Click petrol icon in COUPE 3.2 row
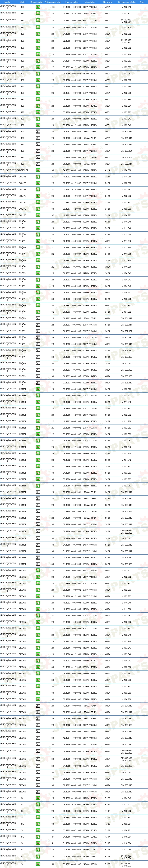The height and width of the screenshot is (868, 148). pyautogui.click(x=38, y=215)
